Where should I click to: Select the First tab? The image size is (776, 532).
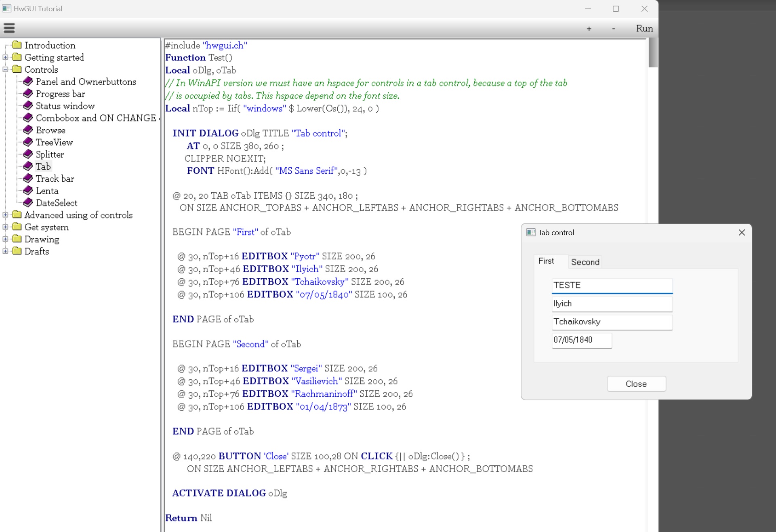click(546, 261)
